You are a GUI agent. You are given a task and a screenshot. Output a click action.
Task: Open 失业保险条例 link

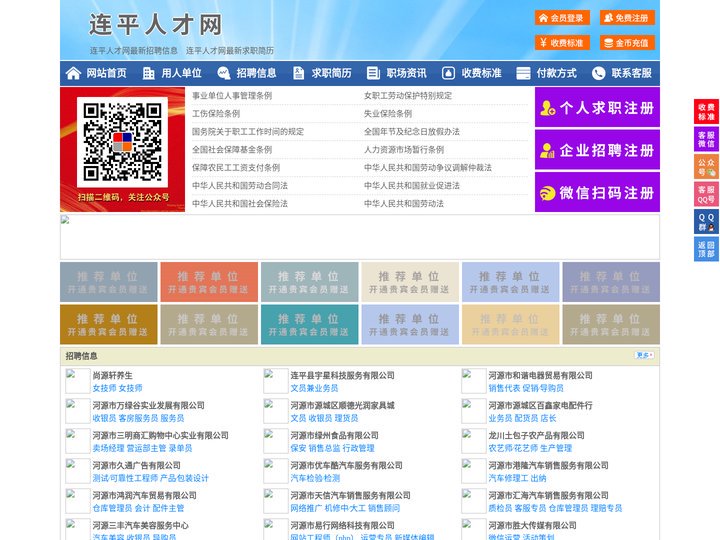pos(388,113)
